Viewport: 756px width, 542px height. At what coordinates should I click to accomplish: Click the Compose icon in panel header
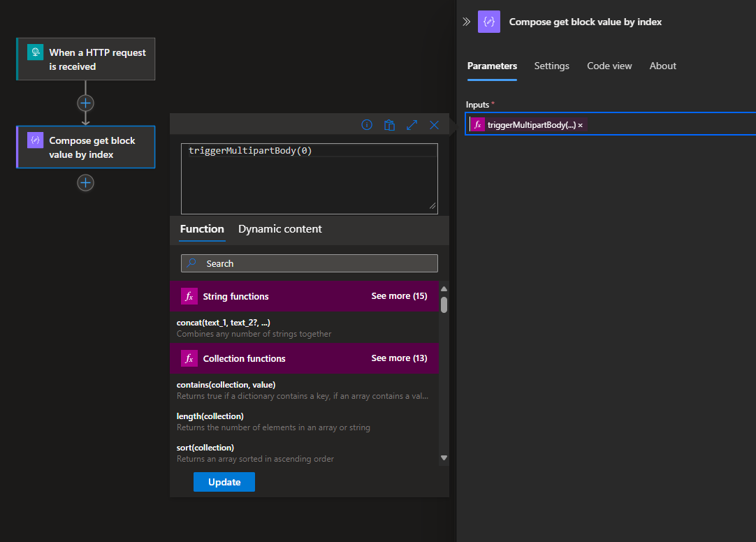[x=489, y=22]
